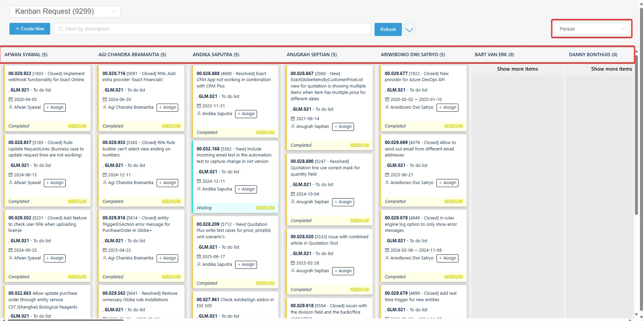644x321 pixels.
Task: Open the Person grouping dropdown
Action: (x=590, y=29)
